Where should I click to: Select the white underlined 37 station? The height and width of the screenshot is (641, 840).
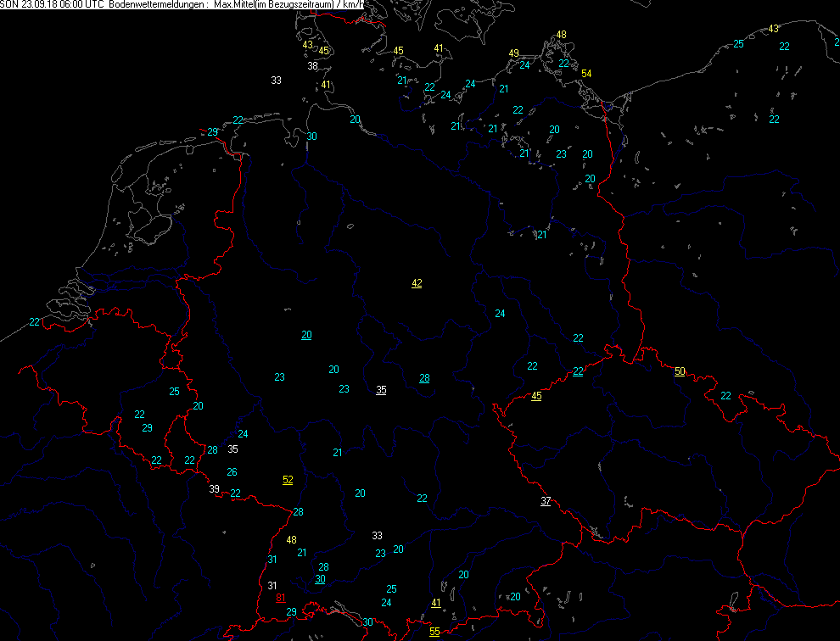pos(546,501)
